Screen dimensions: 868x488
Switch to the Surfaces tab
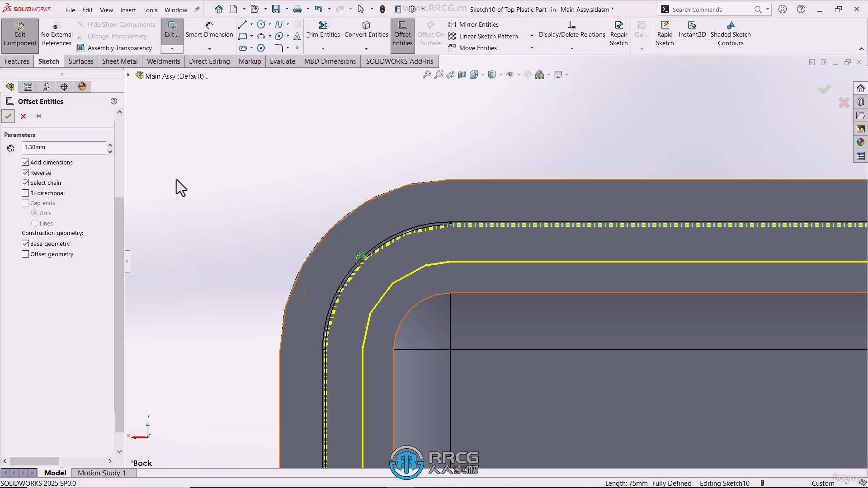[81, 61]
